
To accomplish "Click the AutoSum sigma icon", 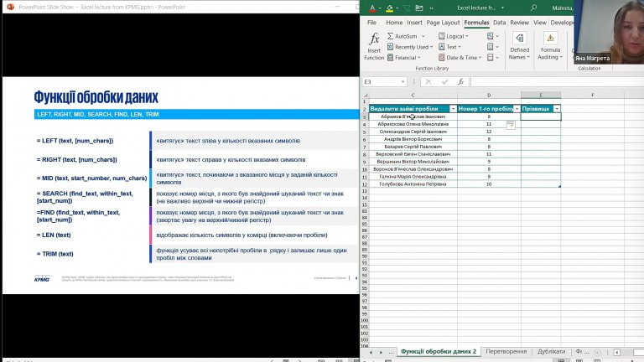I will [390, 36].
